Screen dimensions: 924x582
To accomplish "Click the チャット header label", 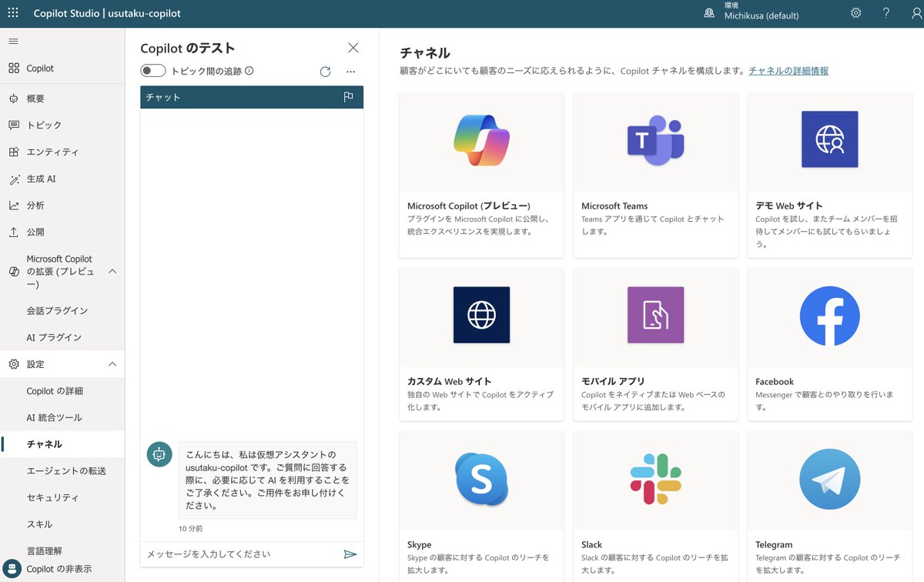I will (x=163, y=98).
